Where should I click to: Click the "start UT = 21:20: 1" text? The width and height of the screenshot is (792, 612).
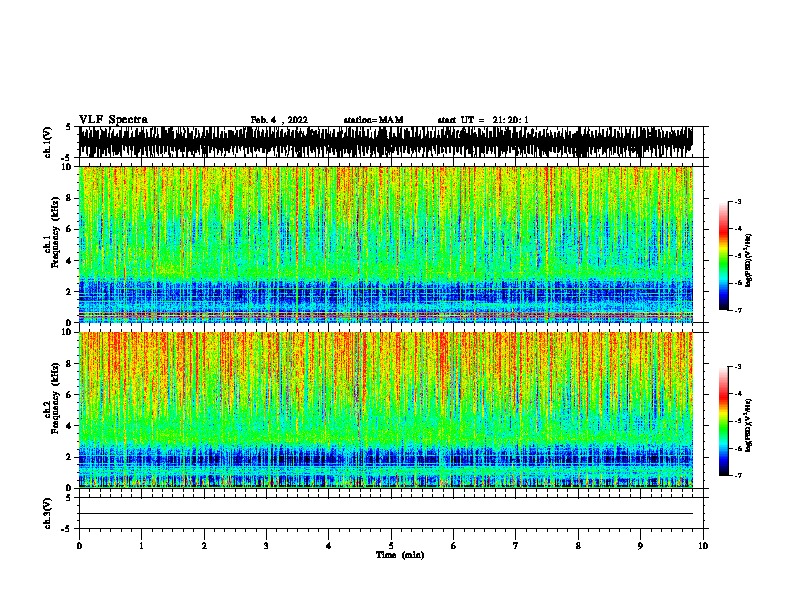point(483,120)
